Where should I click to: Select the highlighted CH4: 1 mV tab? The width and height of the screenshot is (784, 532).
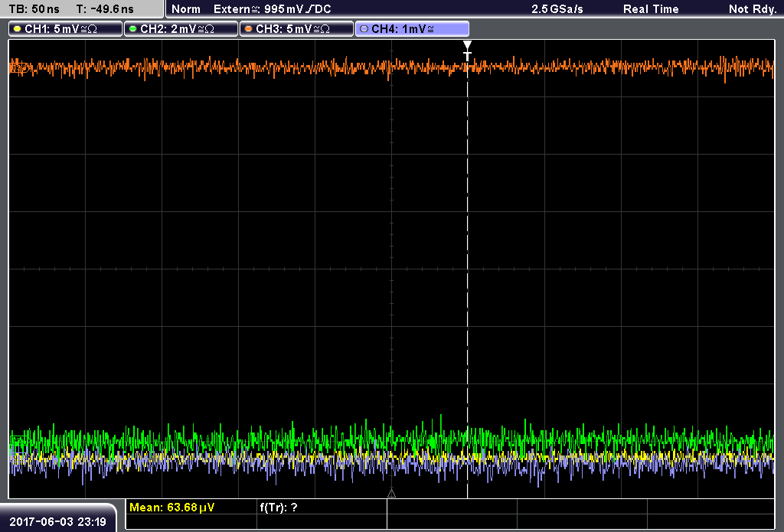412,29
